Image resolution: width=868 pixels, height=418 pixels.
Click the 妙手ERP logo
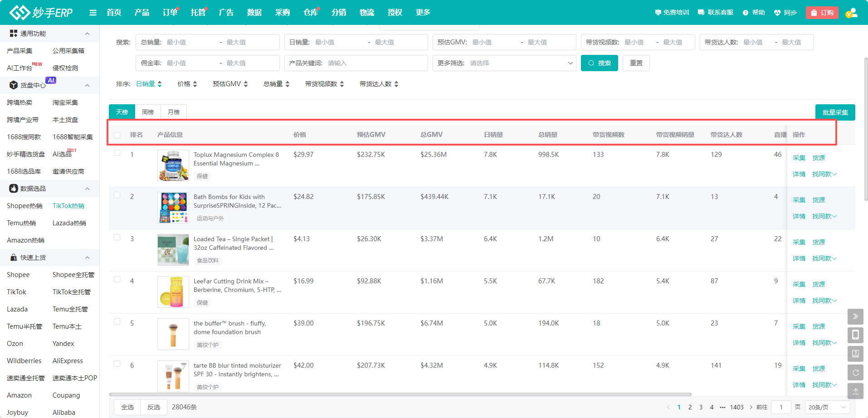coord(41,13)
